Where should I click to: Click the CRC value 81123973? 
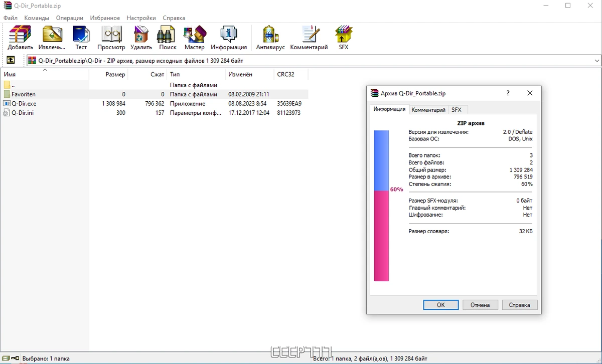click(288, 112)
